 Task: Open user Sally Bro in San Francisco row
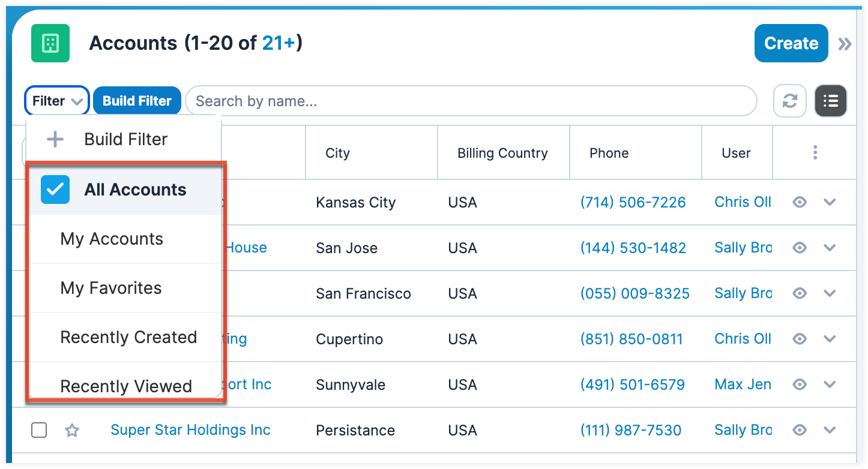743,293
